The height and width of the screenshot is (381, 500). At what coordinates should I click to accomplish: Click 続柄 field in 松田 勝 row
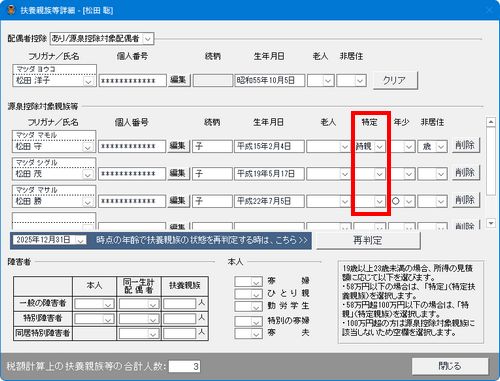pyautogui.click(x=212, y=201)
